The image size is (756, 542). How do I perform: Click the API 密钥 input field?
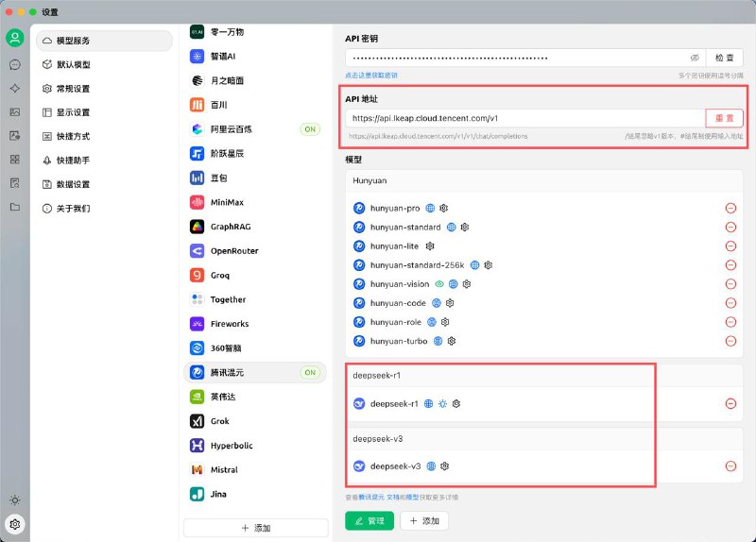(x=525, y=58)
